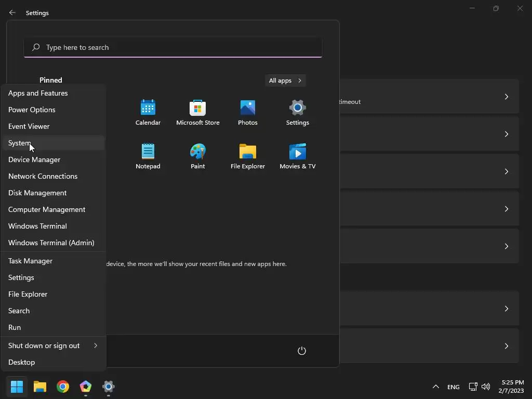The width and height of the screenshot is (532, 399).
Task: Focus the Type here to search box
Action: [x=173, y=47]
